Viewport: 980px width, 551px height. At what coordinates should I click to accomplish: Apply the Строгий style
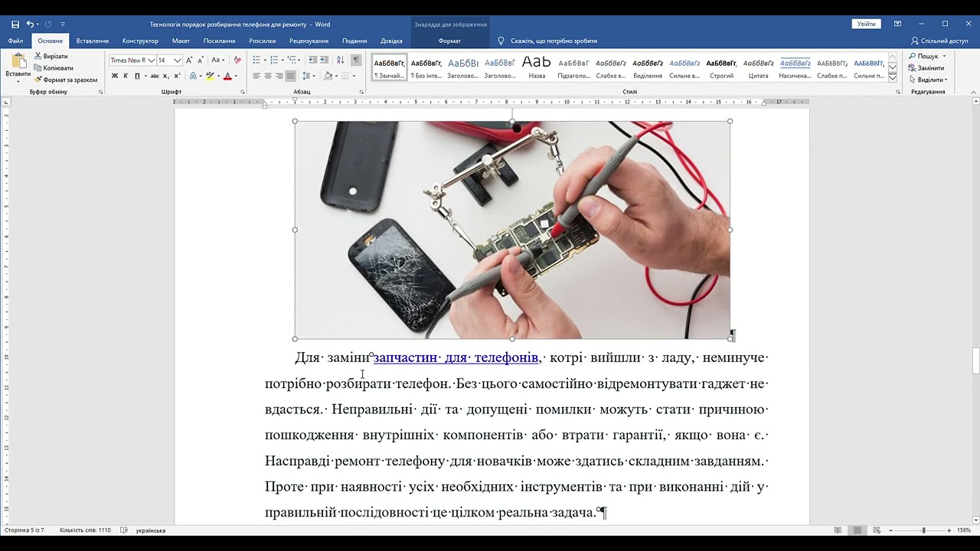(721, 67)
